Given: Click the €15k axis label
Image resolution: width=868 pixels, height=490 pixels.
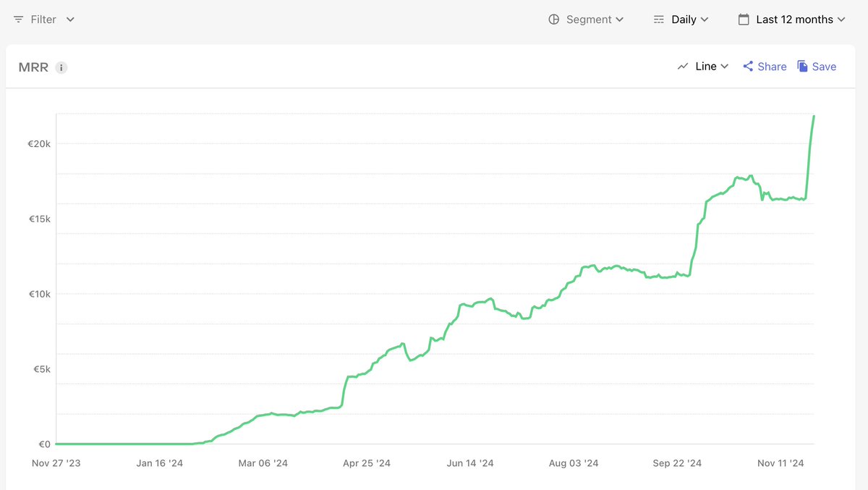Looking at the screenshot, I should [x=38, y=219].
